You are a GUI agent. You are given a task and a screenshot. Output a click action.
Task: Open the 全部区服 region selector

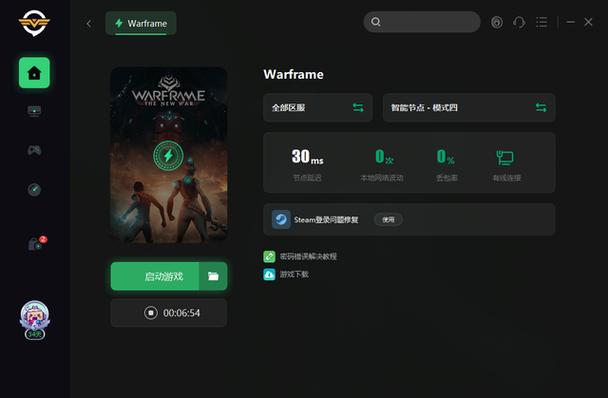[x=318, y=107]
